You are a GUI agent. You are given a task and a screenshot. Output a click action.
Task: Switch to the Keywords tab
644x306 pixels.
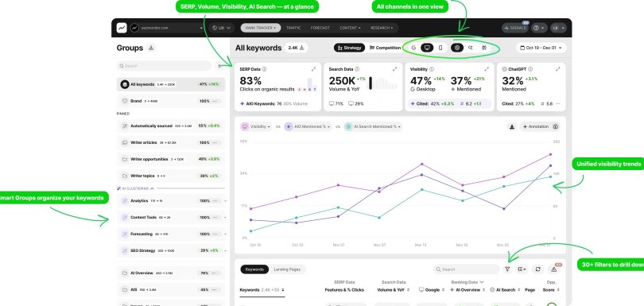(x=254, y=269)
